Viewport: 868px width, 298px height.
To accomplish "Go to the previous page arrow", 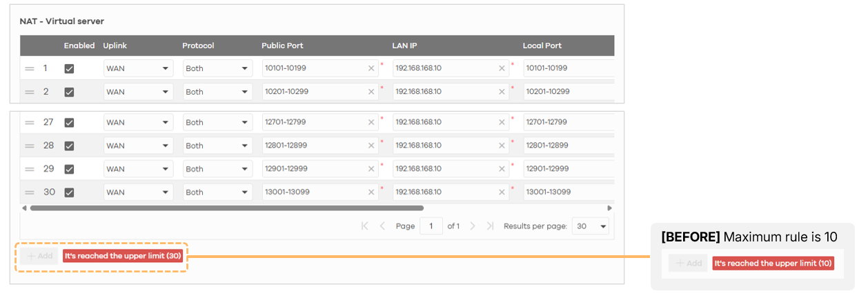I will pyautogui.click(x=382, y=226).
